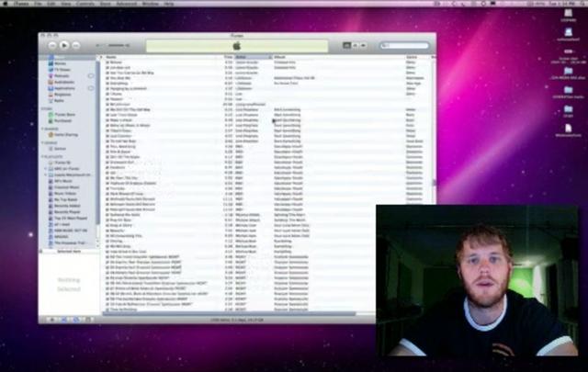This screenshot has width=588, height=372.
Task: Select the Recently Added playlist
Action: [67, 206]
